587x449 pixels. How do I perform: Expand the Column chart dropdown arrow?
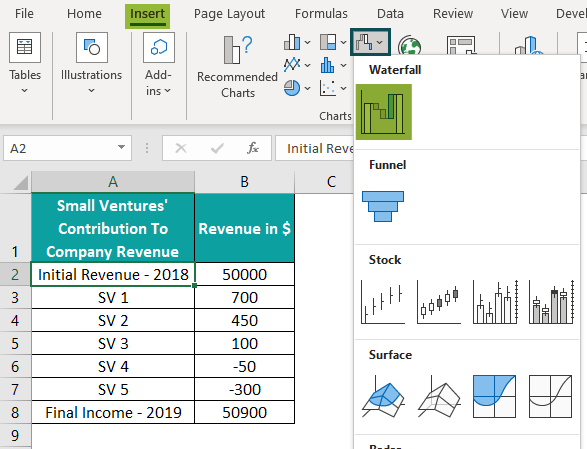pyautogui.click(x=307, y=43)
